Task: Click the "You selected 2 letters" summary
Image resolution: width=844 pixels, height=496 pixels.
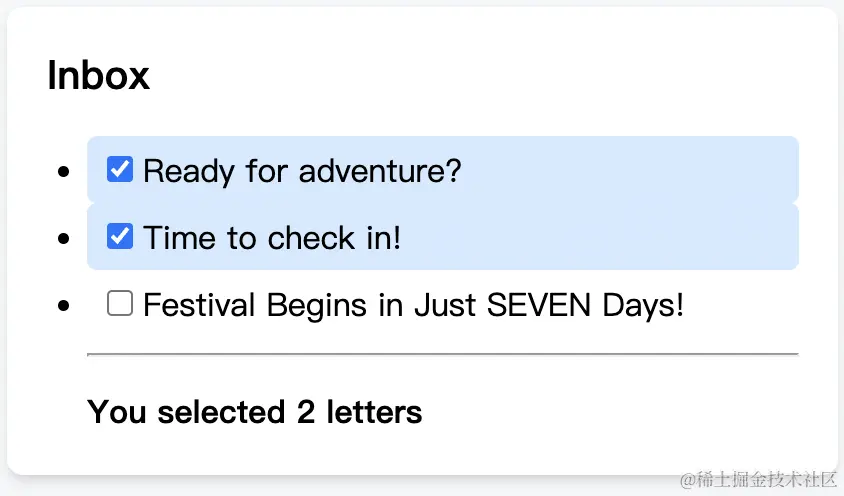Action: [x=255, y=411]
